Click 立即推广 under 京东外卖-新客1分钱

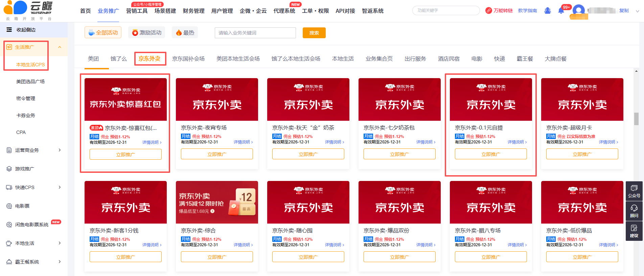(125, 257)
